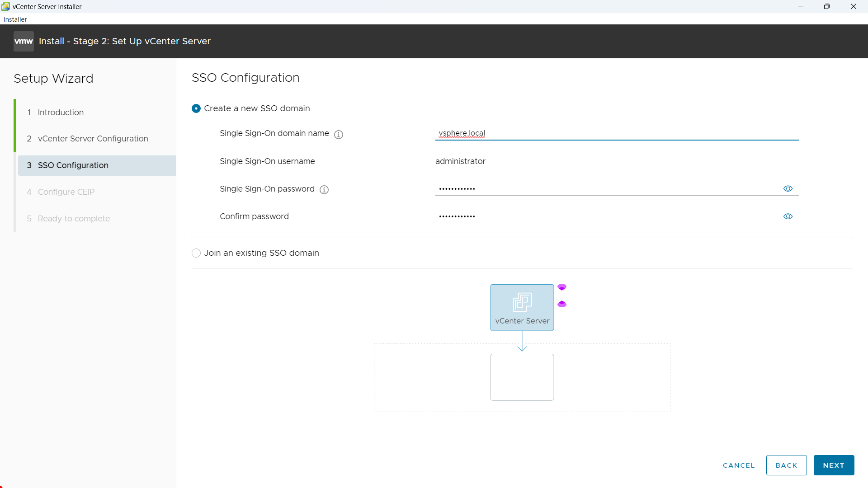This screenshot has width=868, height=488.
Task: Open vCenter Server Configuration step
Action: (x=93, y=139)
